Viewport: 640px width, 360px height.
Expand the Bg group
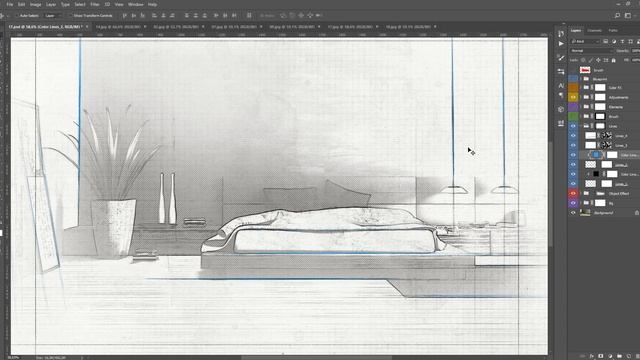point(581,203)
